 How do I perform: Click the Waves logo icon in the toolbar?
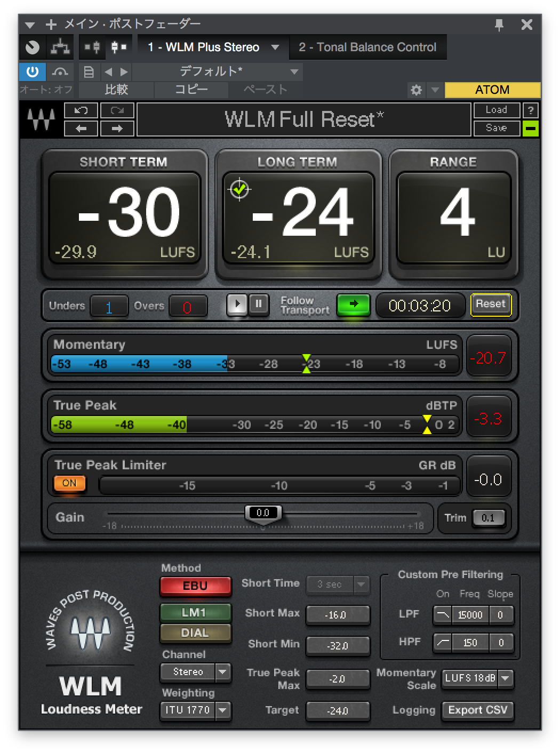click(41, 119)
